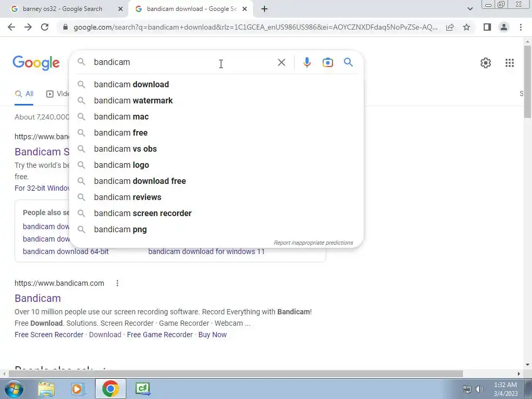Choose suggestion bandicam download
Screen dimensions: 532x399
[x=216, y=84]
